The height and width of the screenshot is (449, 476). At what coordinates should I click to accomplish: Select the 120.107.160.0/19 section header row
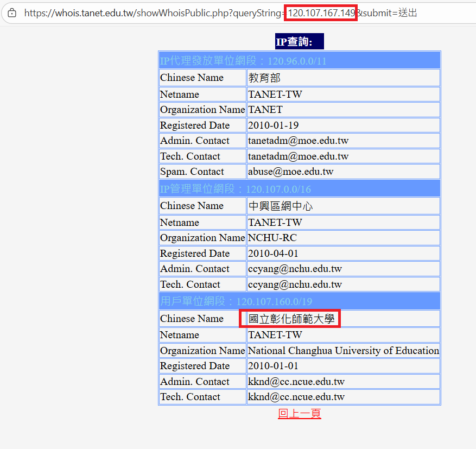point(299,301)
